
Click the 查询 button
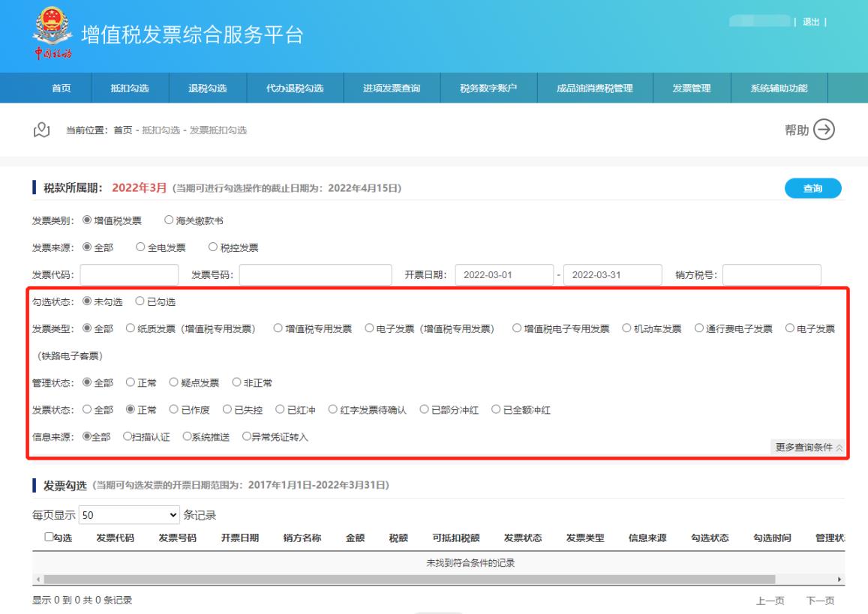click(812, 189)
